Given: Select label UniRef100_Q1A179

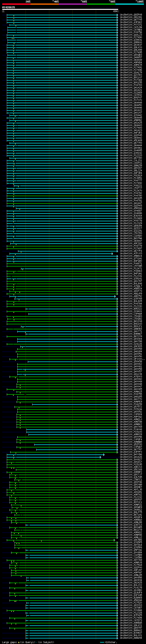Looking at the screenshot, I should (x=131, y=72).
